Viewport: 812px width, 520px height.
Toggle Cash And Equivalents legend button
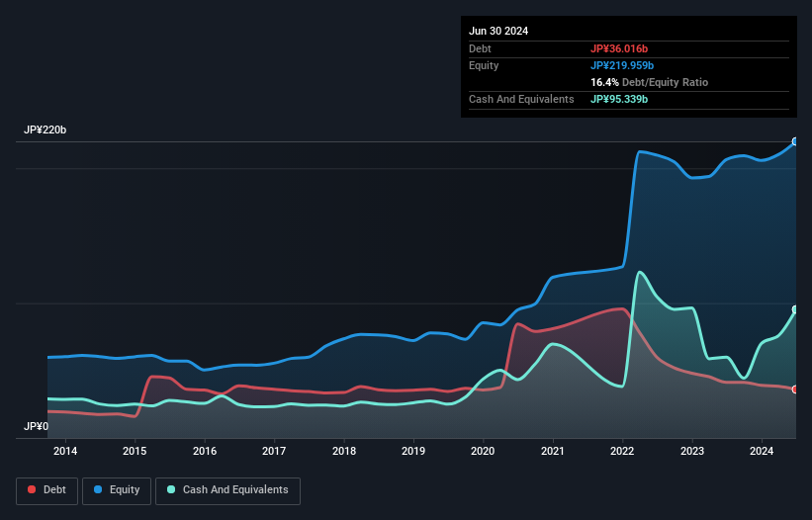(227, 490)
